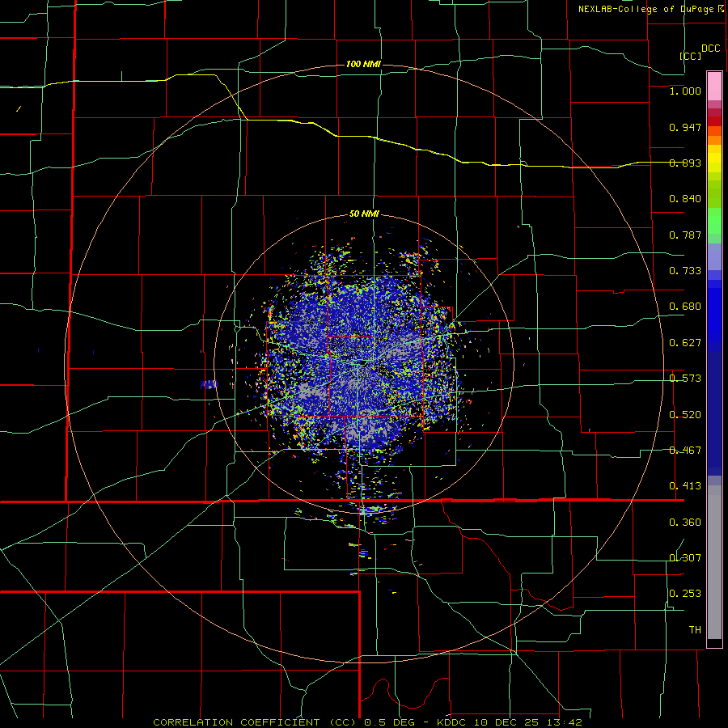Click the 0.253 scale value

click(685, 594)
